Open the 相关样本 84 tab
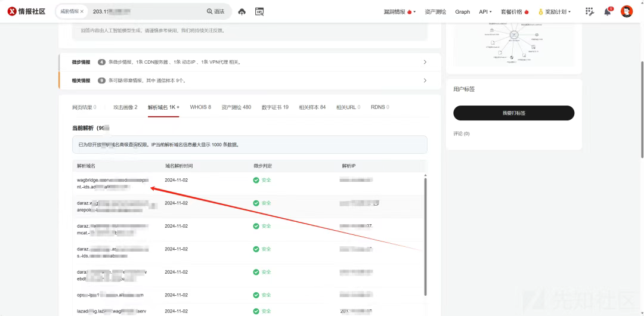 point(312,107)
